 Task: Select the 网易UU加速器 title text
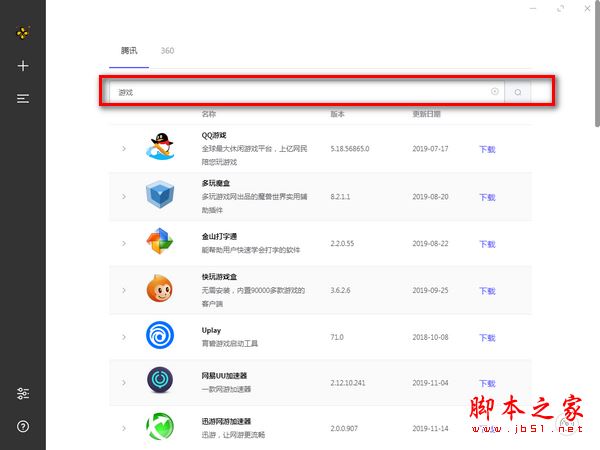click(x=224, y=376)
